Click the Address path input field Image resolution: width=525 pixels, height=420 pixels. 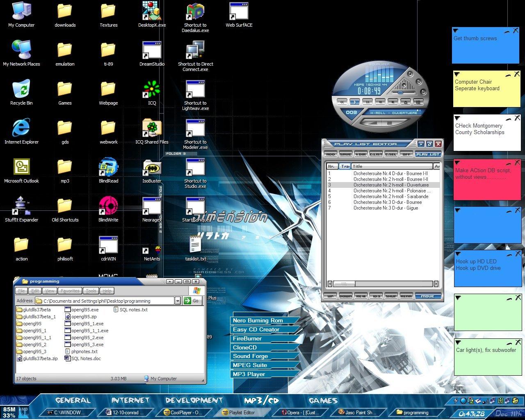coord(105,301)
